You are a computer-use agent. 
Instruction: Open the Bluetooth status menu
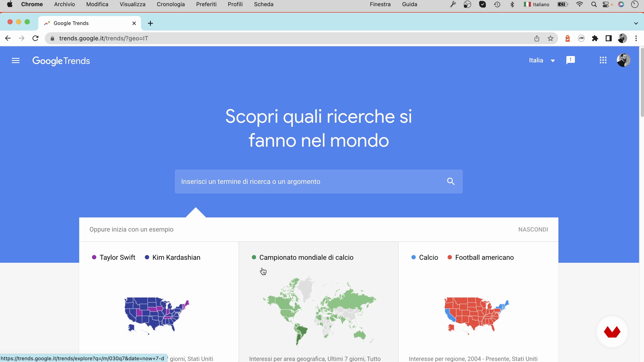512,4
